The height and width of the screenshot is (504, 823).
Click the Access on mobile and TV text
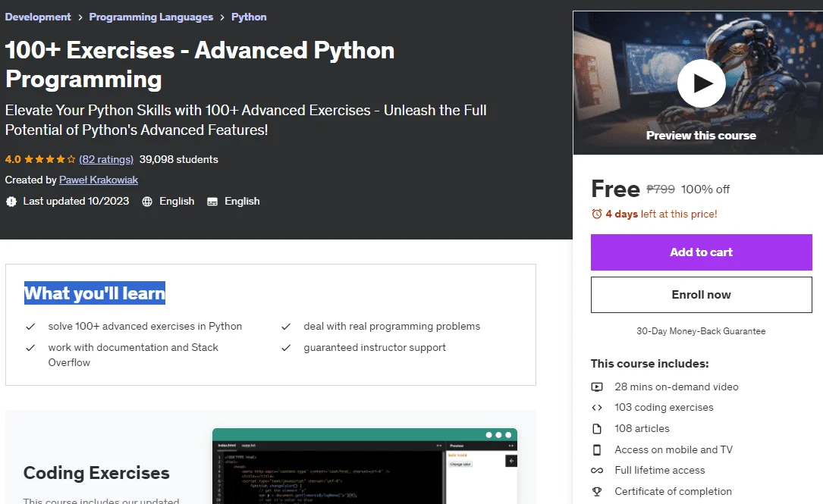click(x=674, y=450)
